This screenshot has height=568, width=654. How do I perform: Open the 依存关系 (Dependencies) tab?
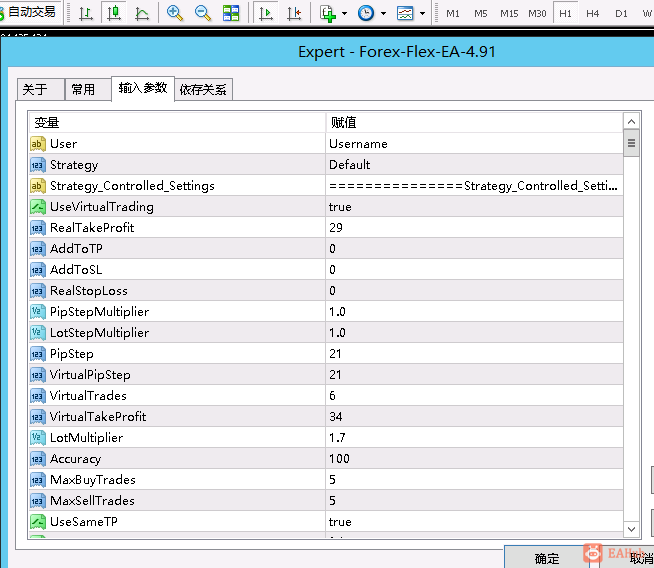pos(203,89)
